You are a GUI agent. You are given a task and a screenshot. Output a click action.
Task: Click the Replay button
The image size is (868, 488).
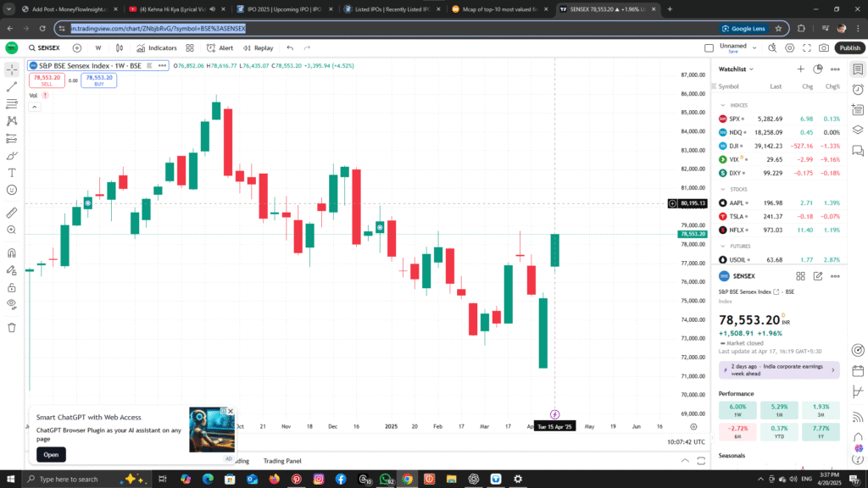(258, 48)
